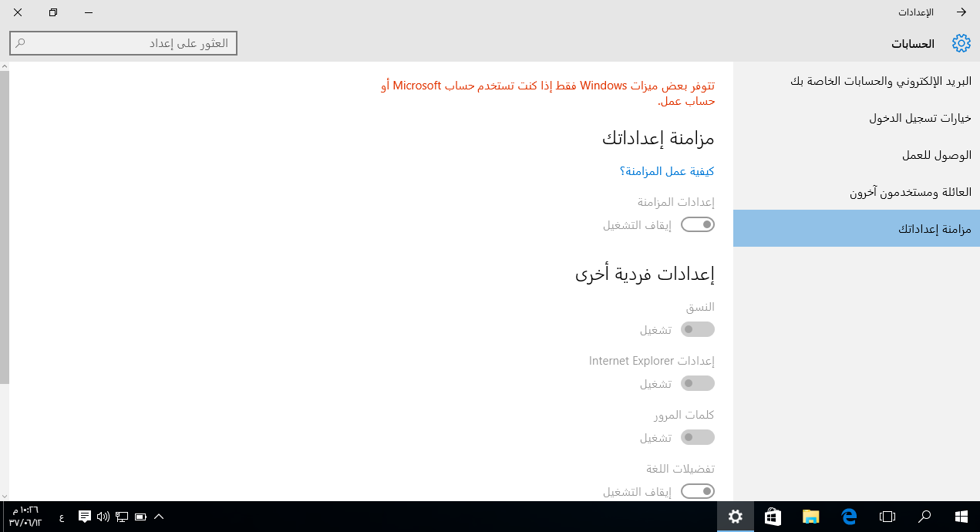Select الوصول للعمل in sidebar
Screen dimensions: 980x532
pyautogui.click(x=857, y=155)
